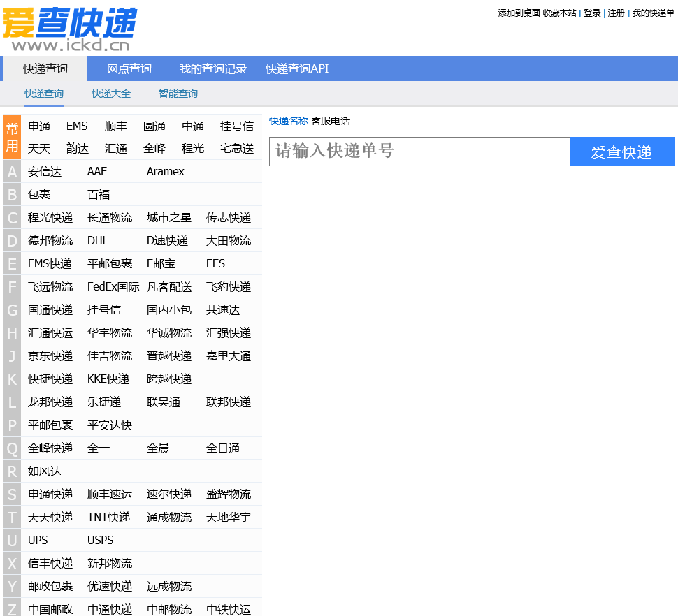Select 华宇物流 courier

click(110, 333)
